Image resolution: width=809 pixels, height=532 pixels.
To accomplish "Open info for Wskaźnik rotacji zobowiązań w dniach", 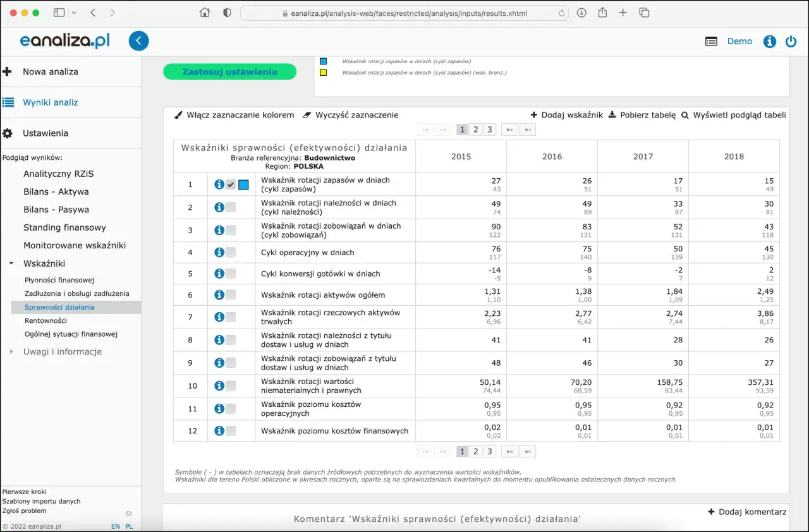I will 219,230.
